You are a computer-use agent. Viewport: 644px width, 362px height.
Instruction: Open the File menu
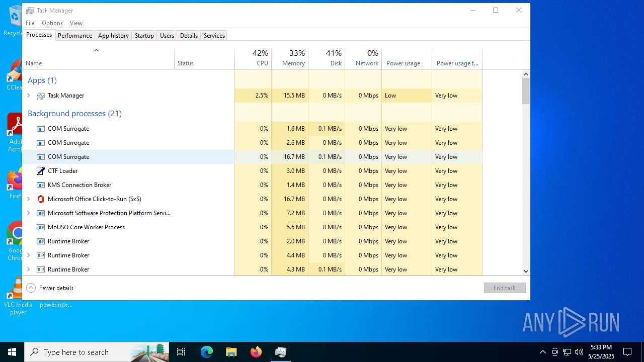pyautogui.click(x=30, y=23)
